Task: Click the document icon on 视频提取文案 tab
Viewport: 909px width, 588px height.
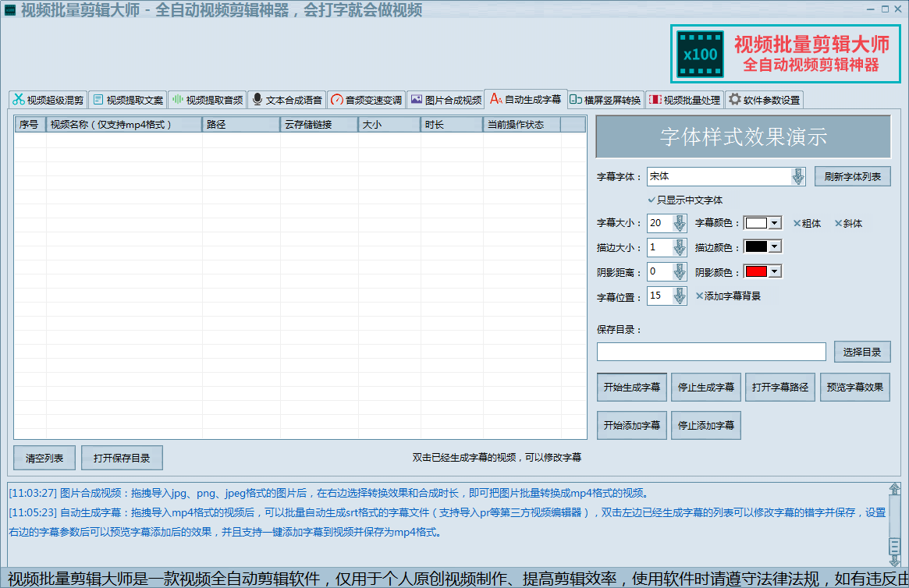Action: click(98, 100)
